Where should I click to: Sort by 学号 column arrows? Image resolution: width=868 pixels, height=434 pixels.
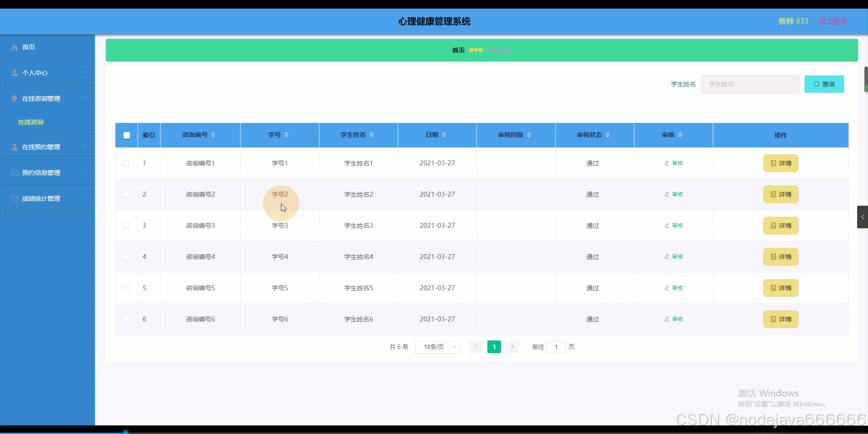click(287, 135)
